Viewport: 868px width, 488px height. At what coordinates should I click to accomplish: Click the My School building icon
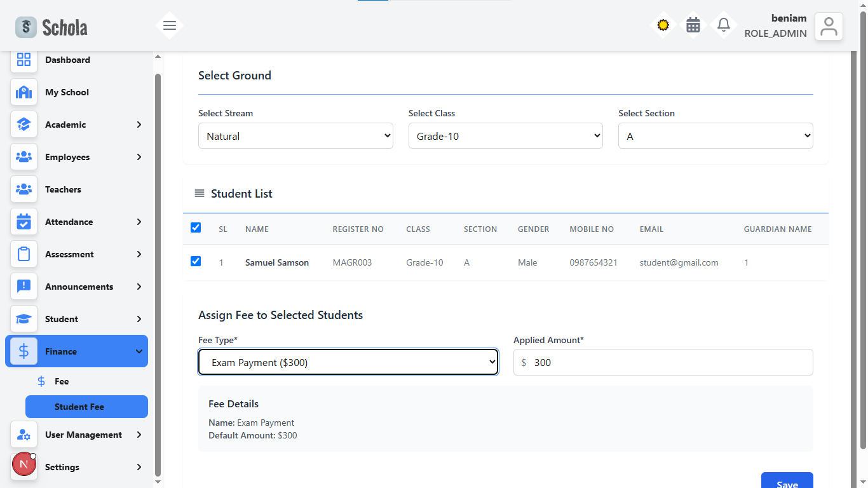[24, 92]
